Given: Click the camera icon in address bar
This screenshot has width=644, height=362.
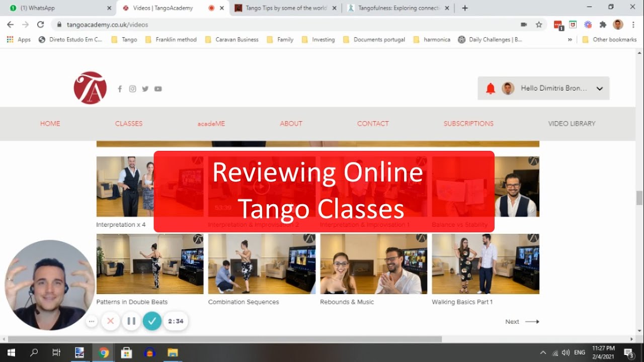Looking at the screenshot, I should (524, 24).
